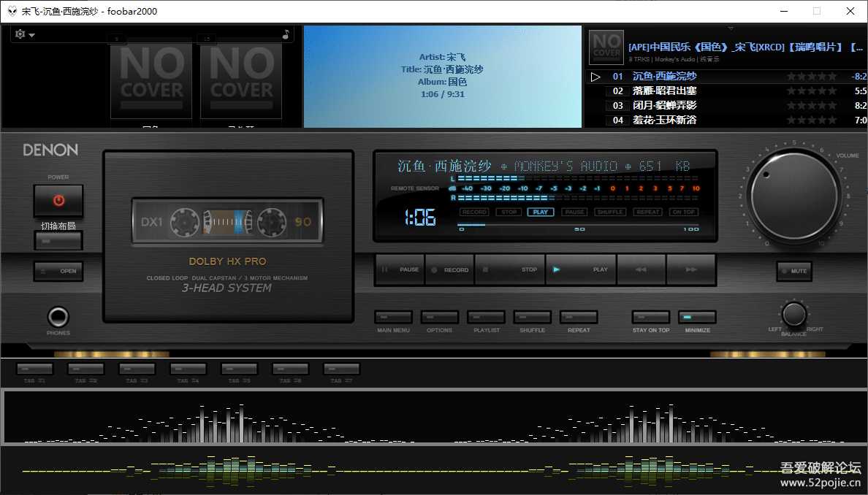The image size is (868, 495).
Task: Open the Options button
Action: 440,317
